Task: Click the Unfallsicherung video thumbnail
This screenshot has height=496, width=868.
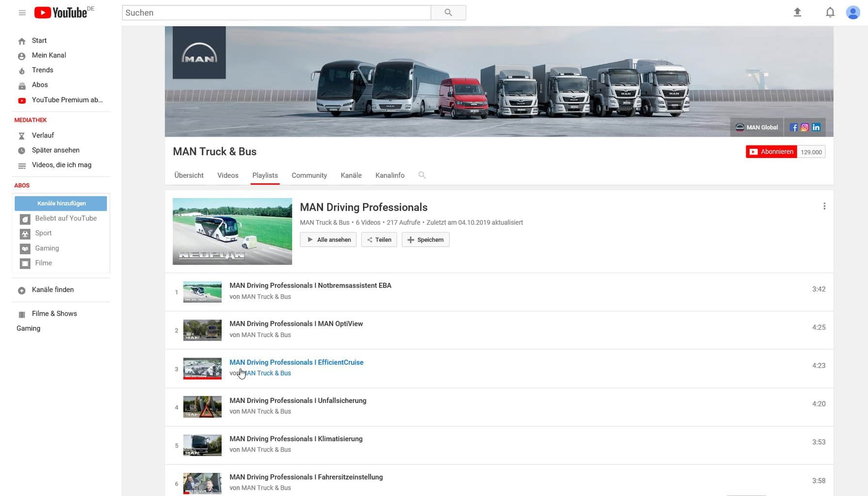Action: coord(202,407)
